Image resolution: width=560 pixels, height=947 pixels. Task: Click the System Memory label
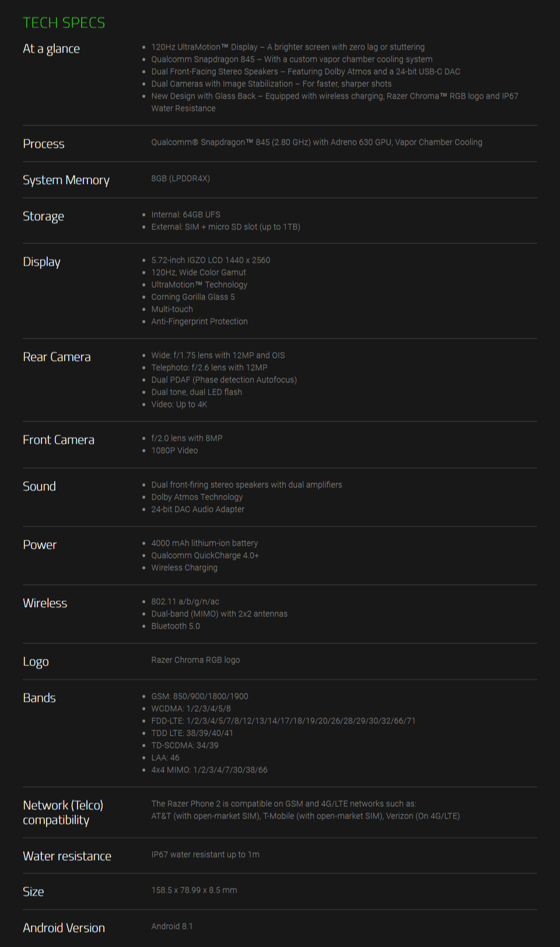66,180
